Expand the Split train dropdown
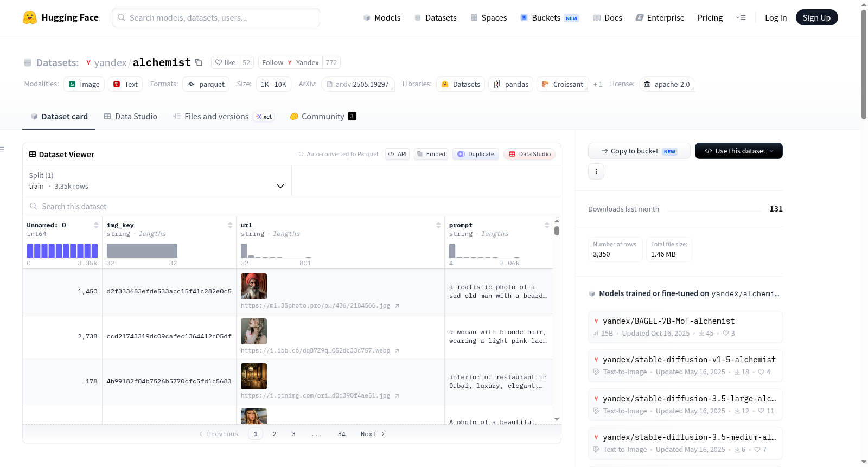The image size is (868, 467). pos(157,181)
